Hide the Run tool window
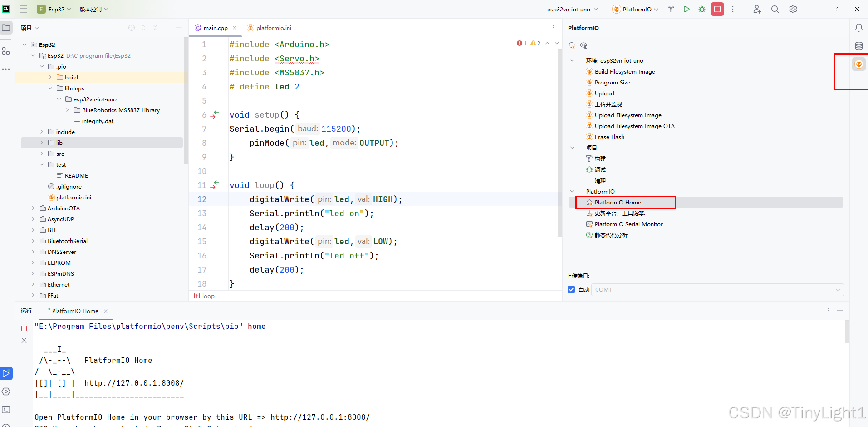This screenshot has height=427, width=868. coord(840,311)
